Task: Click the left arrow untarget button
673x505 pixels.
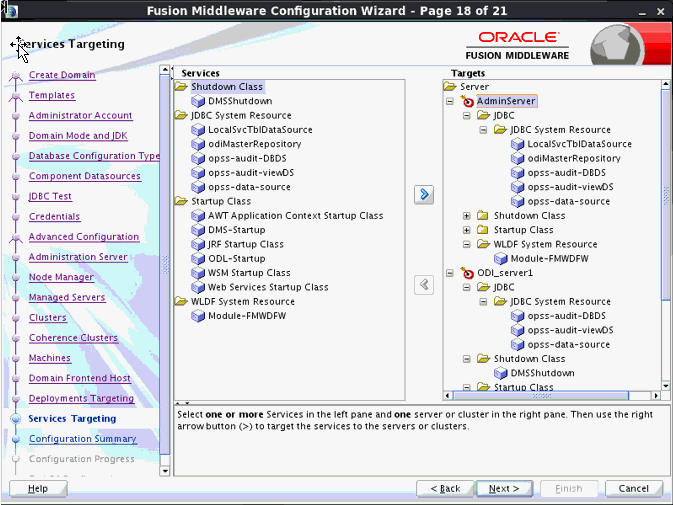Action: (424, 284)
